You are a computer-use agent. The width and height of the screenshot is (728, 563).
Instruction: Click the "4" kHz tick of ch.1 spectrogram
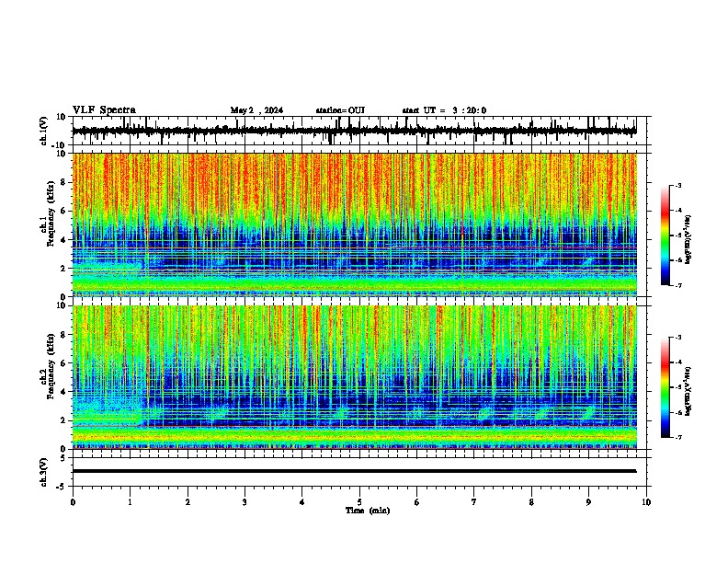point(63,240)
